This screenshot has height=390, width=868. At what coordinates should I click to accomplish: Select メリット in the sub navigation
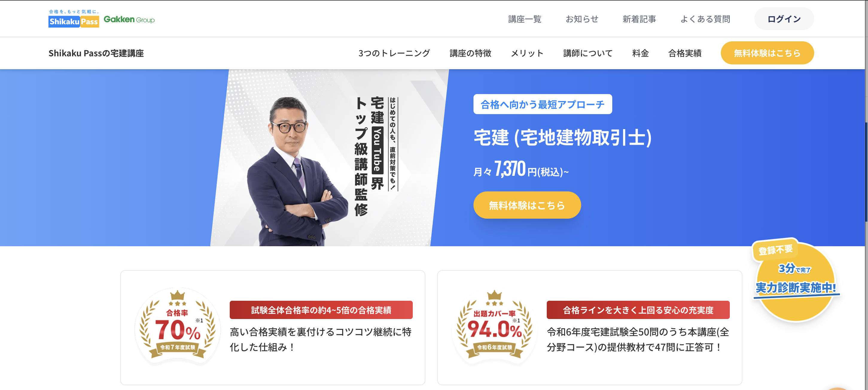coord(527,53)
